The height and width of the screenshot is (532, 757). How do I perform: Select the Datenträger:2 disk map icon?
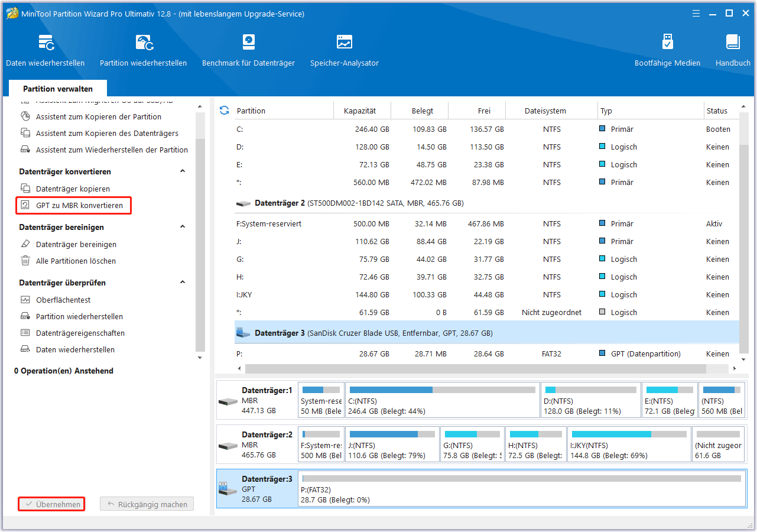(x=228, y=446)
